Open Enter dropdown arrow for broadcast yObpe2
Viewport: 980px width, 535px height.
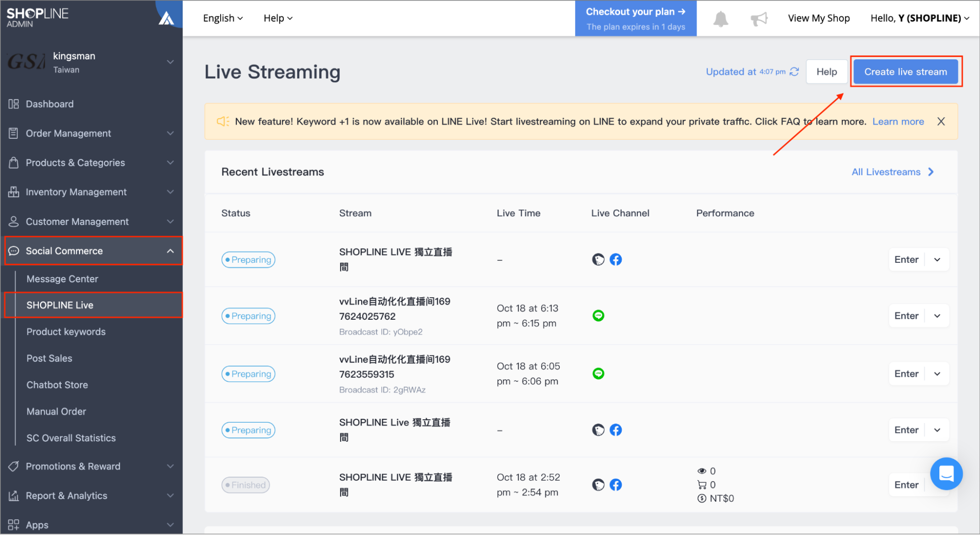937,316
